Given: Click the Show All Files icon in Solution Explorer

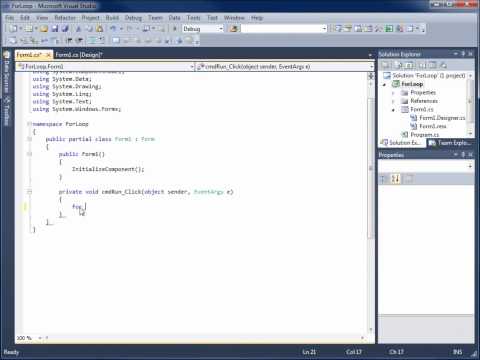Looking at the screenshot, I should (398, 65).
